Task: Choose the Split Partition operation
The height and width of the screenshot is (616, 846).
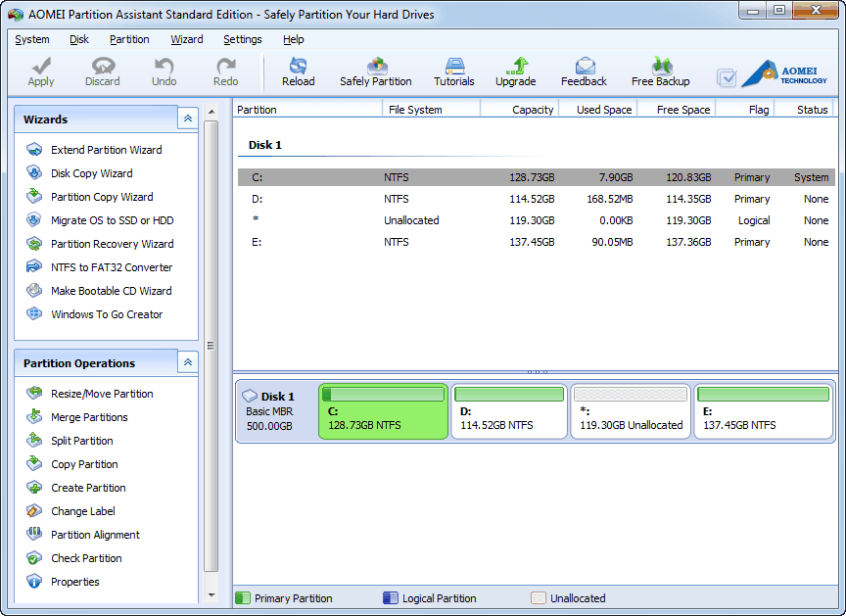Action: 70,441
